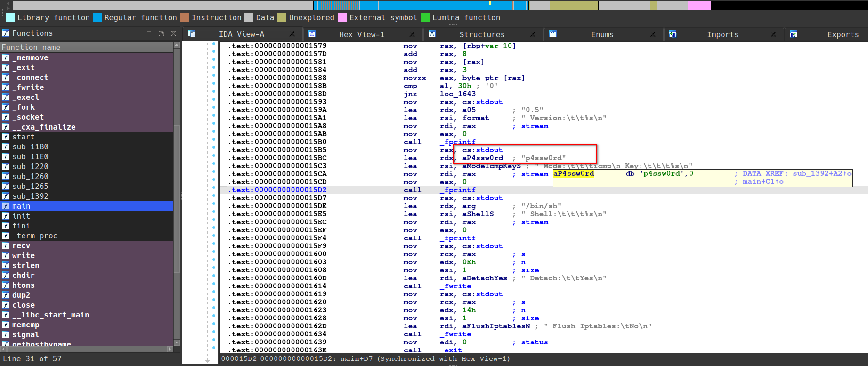Click the Structures tab icon
The width and height of the screenshot is (868, 366).
[x=432, y=34]
